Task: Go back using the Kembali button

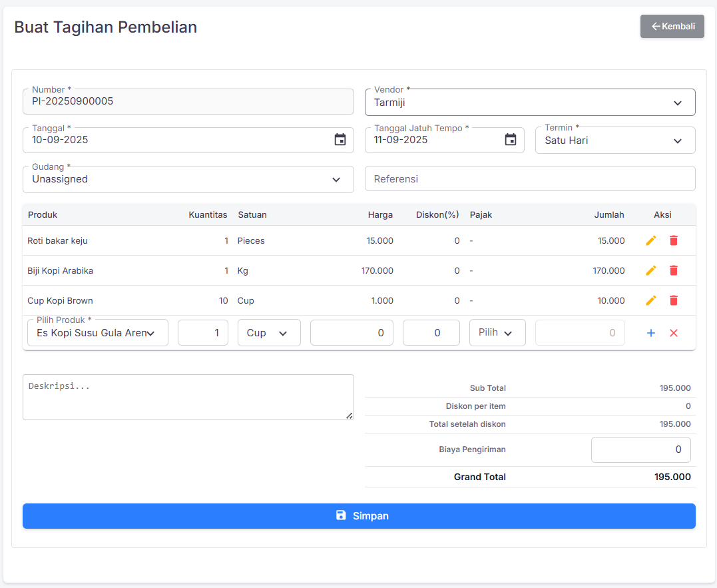Action: point(672,27)
